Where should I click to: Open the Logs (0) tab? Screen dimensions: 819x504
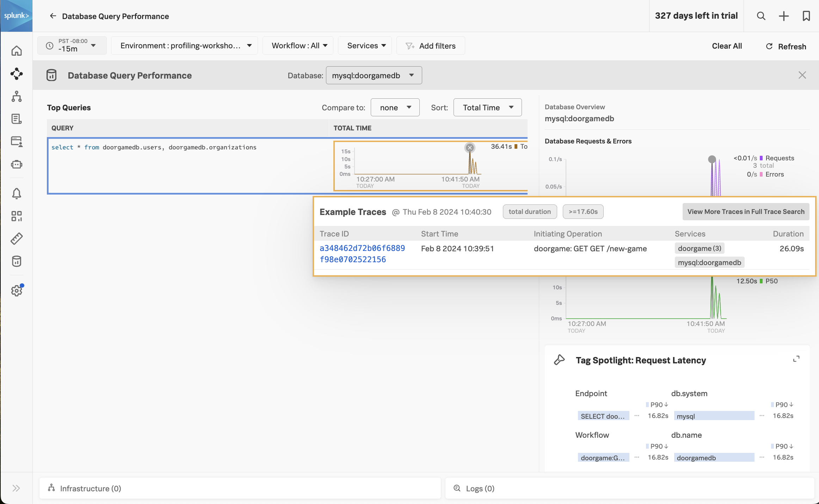click(x=480, y=488)
